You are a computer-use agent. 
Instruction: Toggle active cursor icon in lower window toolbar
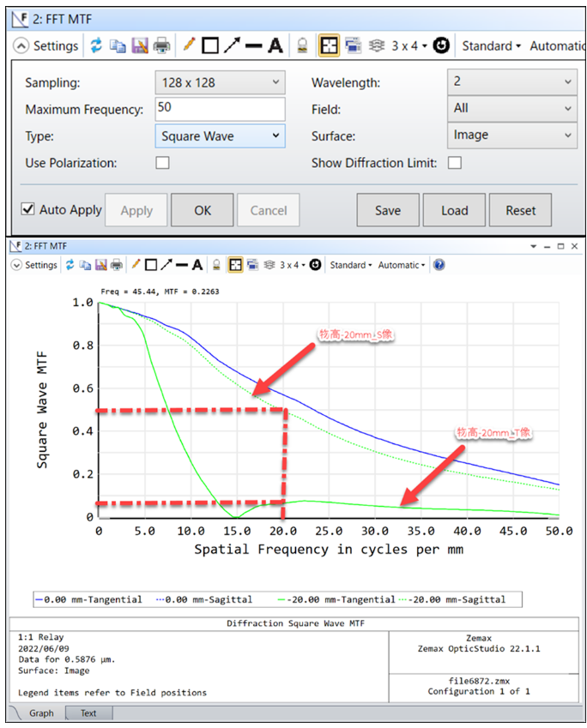[235, 265]
